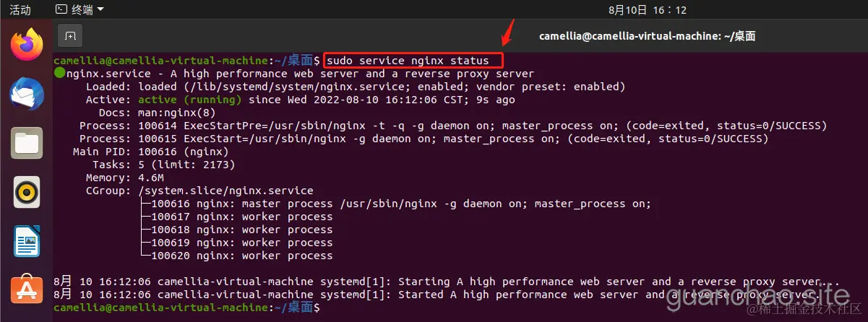868x322 pixels.
Task: Open the Files manager in dock
Action: (27, 143)
